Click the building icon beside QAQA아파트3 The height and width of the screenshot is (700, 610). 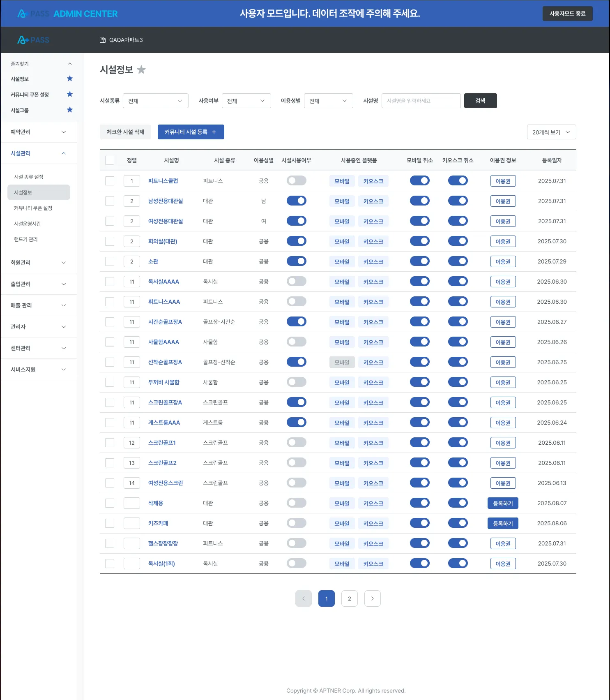coord(103,40)
